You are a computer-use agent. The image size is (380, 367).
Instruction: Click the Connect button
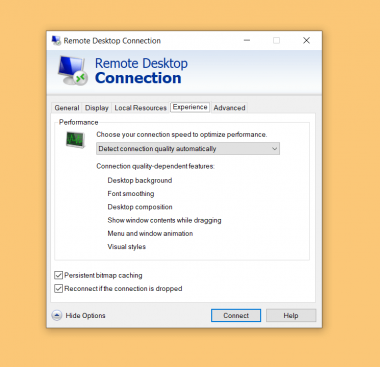[x=236, y=315]
